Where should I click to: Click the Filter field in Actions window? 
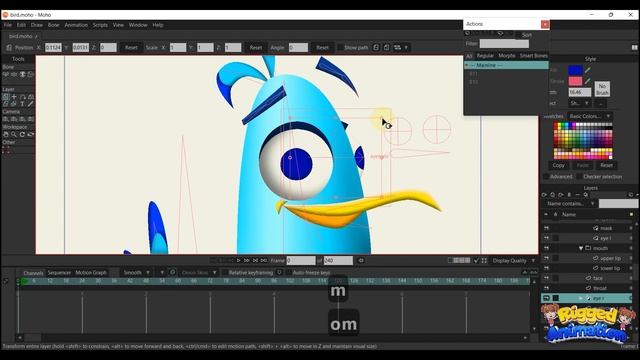pos(504,44)
